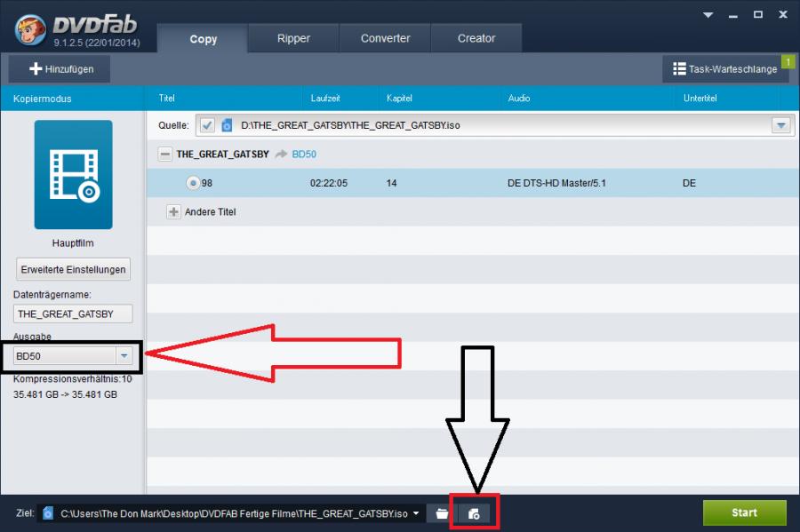This screenshot has width=800, height=532.
Task: Select the ISO image output icon
Action: [x=474, y=513]
